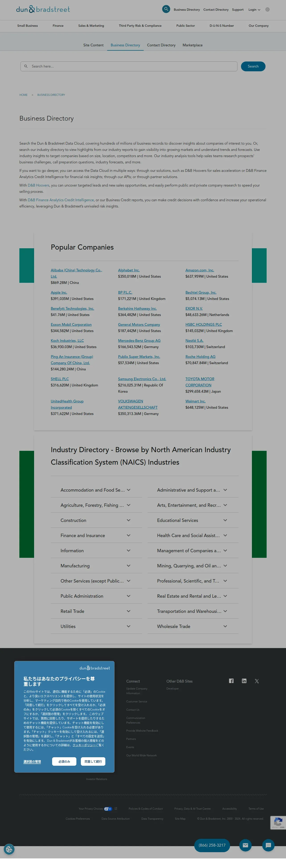Open the cookie preferences floating icon

pos(9,849)
